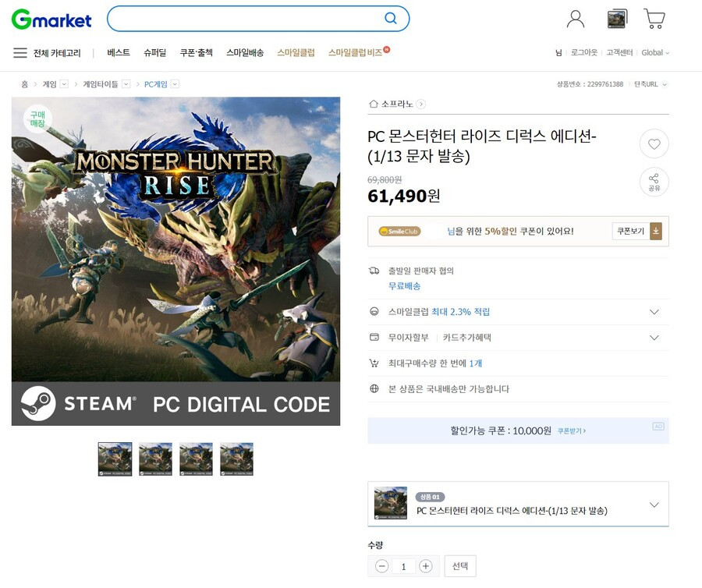Select the third product thumbnail
702x588 pixels.
[x=196, y=459]
